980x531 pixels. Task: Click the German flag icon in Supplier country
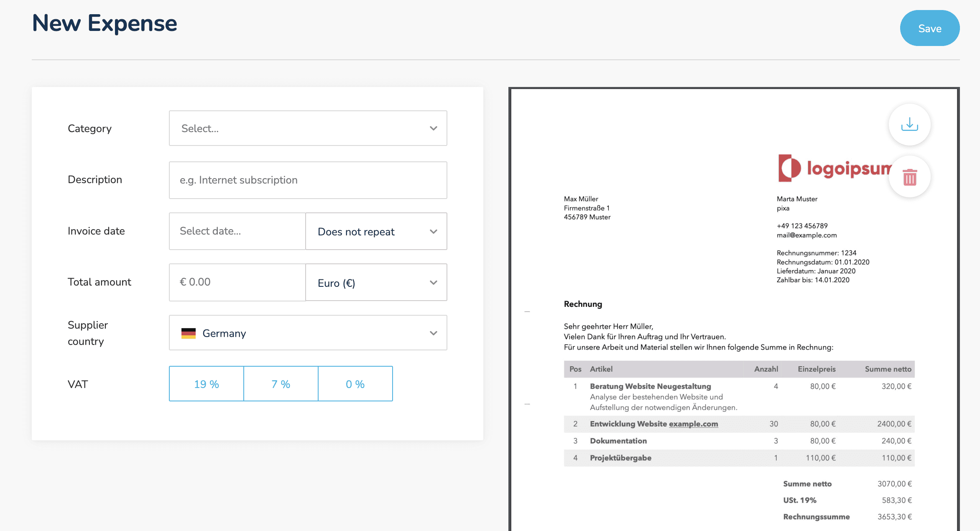coord(189,333)
